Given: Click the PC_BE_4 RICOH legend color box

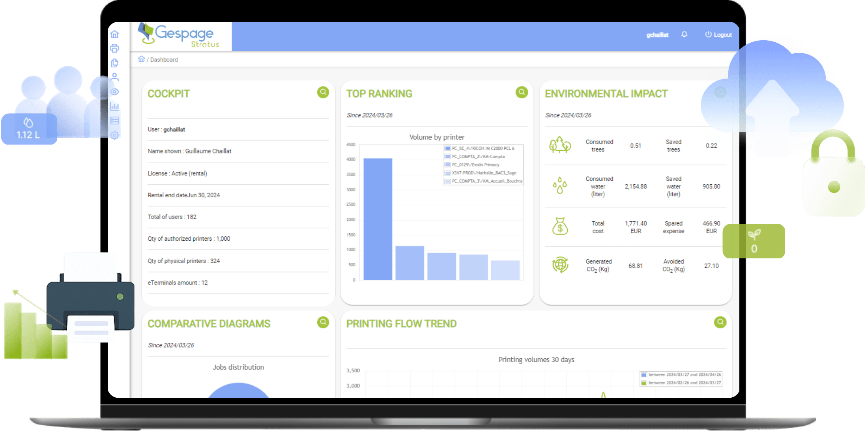Looking at the screenshot, I should tap(447, 148).
